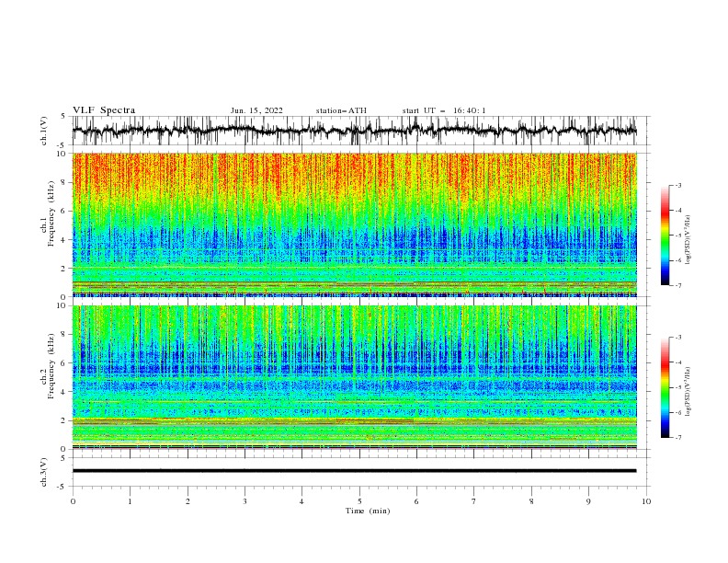Image resolution: width=728 pixels, height=563 pixels.
Task: Click the "ch.3(V)" waveform axis label
Action: tap(44, 472)
